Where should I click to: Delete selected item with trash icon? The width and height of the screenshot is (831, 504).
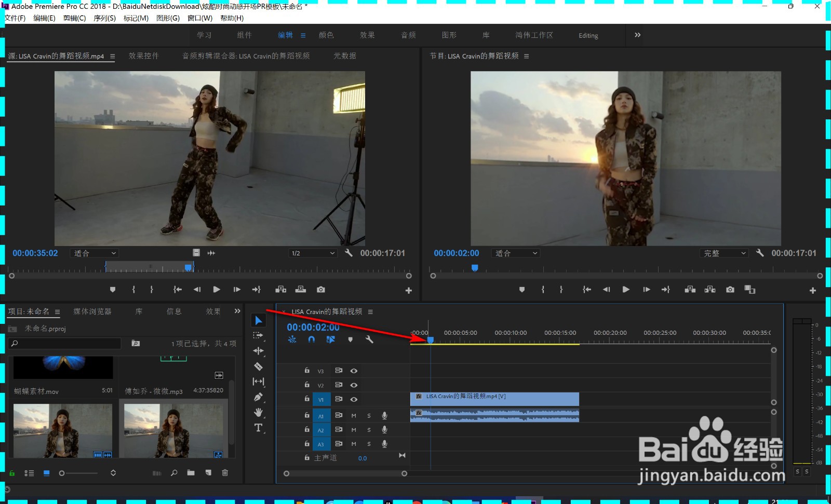click(225, 473)
